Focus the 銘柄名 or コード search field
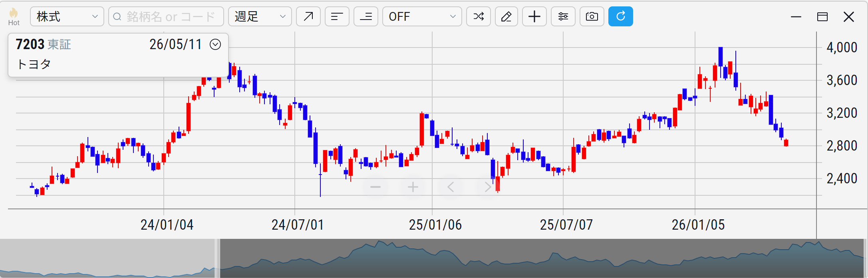 click(x=166, y=16)
